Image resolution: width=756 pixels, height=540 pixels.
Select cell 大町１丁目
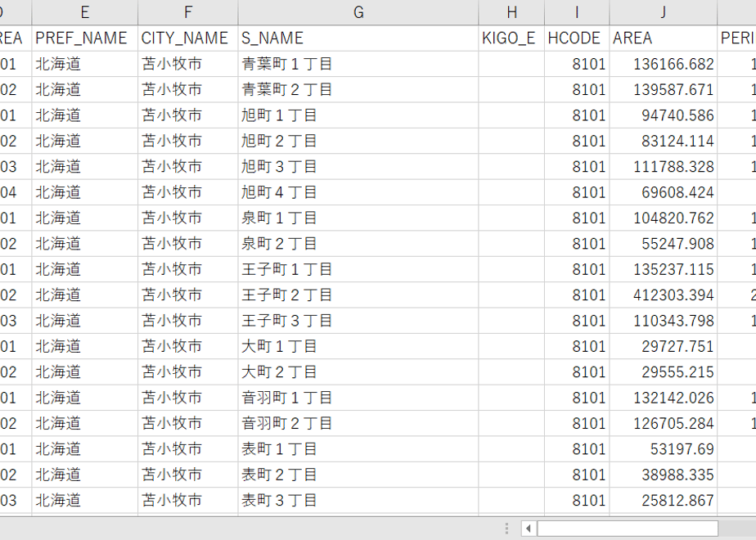click(x=358, y=346)
